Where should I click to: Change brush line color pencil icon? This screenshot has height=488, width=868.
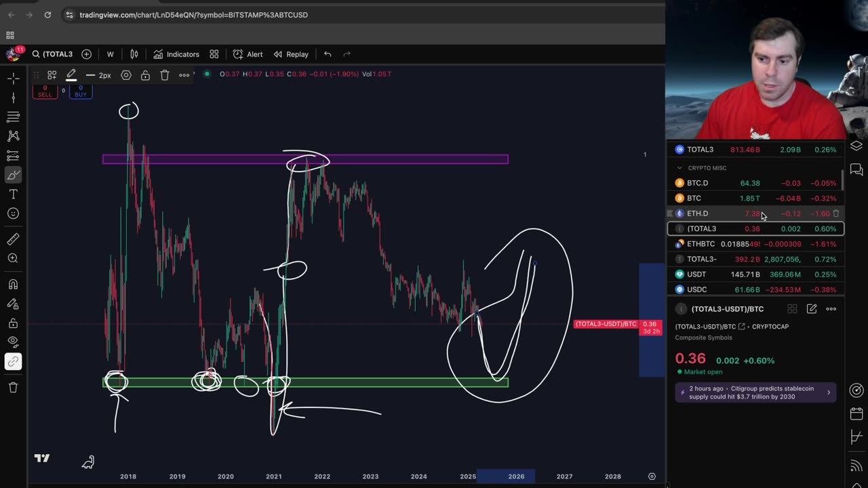(x=71, y=75)
